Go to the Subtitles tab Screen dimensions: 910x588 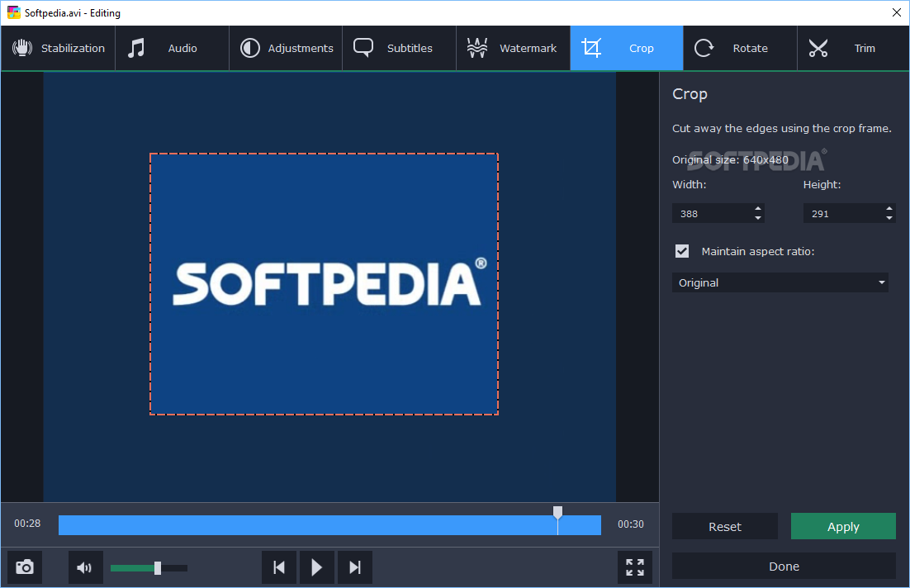click(x=399, y=48)
